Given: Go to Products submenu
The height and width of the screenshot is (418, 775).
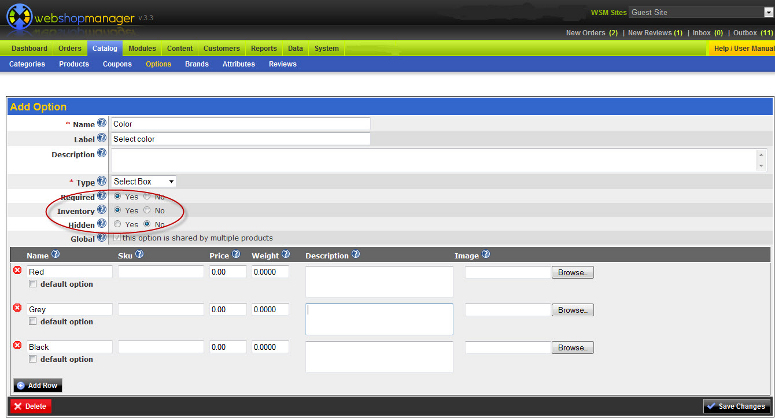Looking at the screenshot, I should point(74,64).
